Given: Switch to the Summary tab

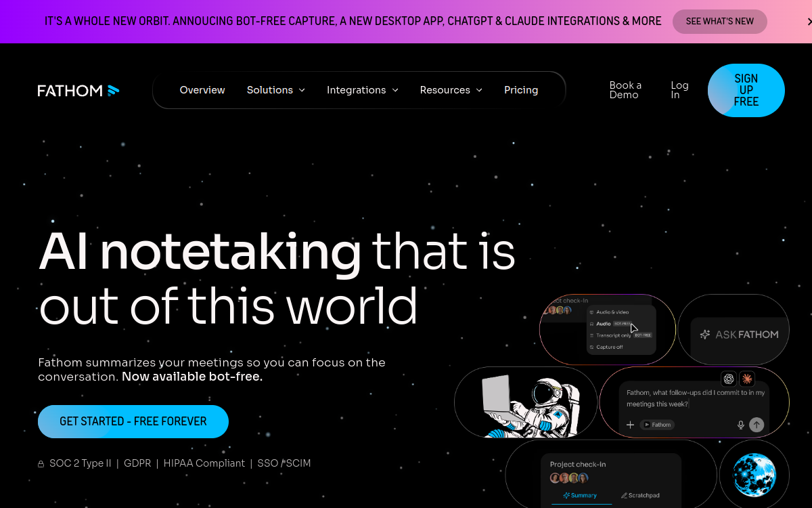Looking at the screenshot, I should [x=579, y=496].
